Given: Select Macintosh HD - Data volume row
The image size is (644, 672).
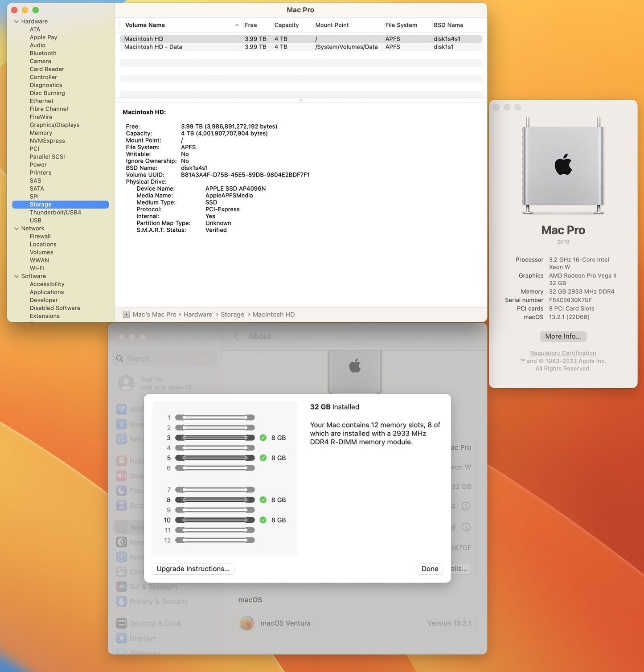Looking at the screenshot, I should [x=301, y=47].
